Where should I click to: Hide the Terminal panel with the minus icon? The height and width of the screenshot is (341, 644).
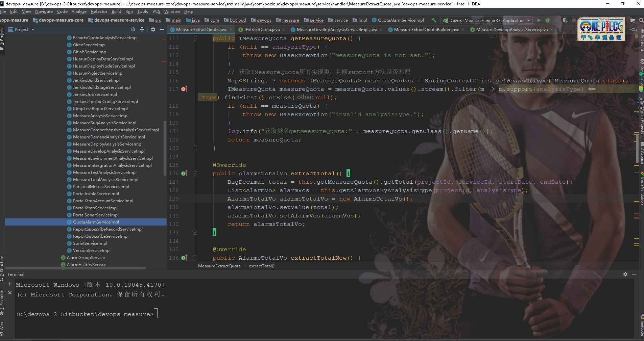pos(634,274)
